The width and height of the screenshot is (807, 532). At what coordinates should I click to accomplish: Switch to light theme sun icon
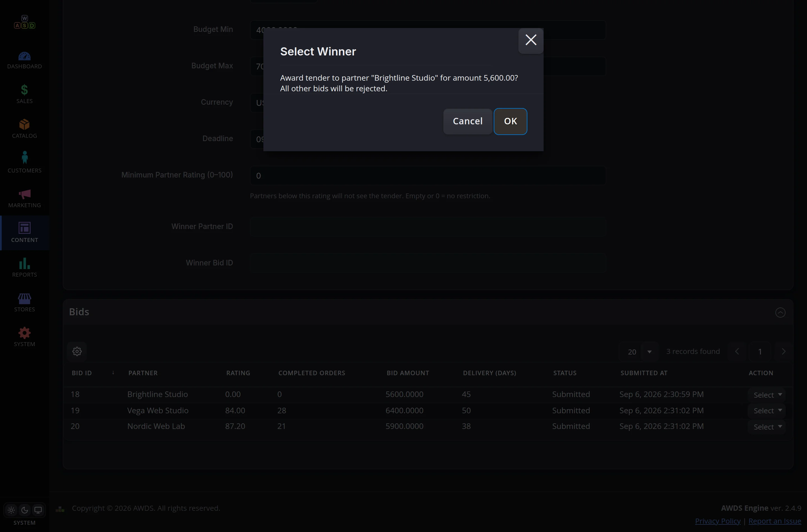(11, 510)
